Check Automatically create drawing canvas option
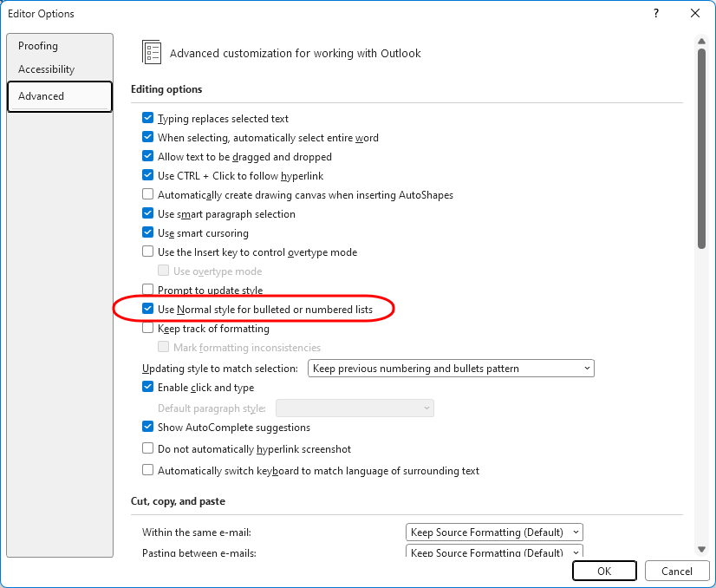Screen dimensions: 716x588 click(148, 195)
